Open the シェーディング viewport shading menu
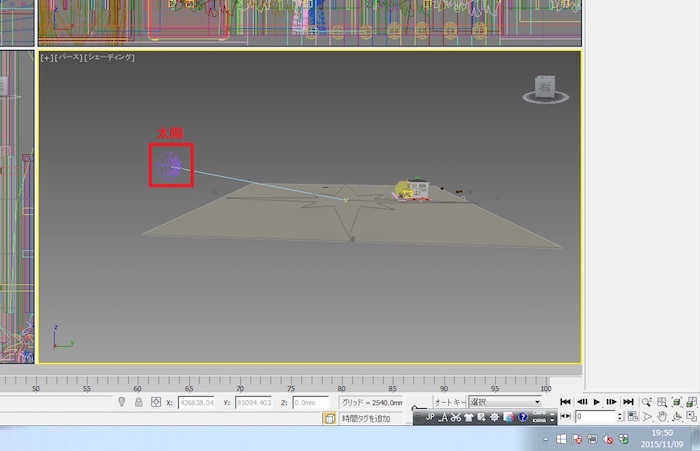Image resolution: width=700 pixels, height=451 pixels. pyautogui.click(x=109, y=57)
